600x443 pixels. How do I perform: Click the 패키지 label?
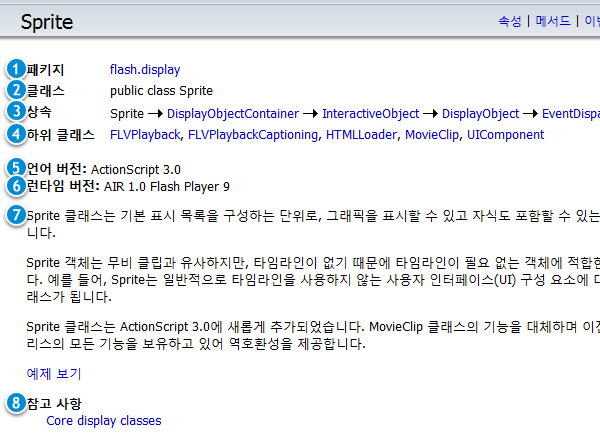click(x=45, y=70)
